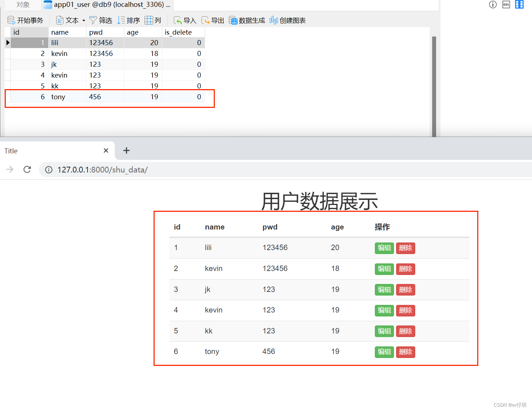Click 编辑 button for kk
The width and height of the screenshot is (532, 411).
point(384,331)
